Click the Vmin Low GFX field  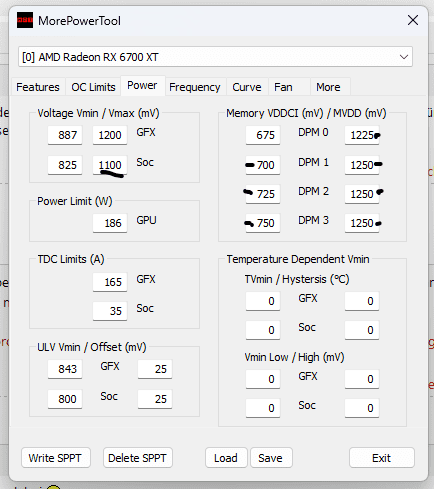pos(263,379)
